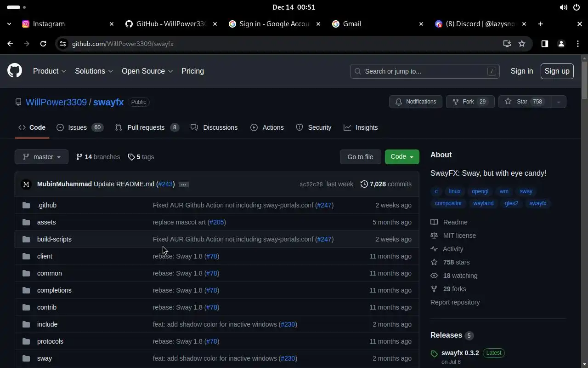Switch to the Insights tab
The height and width of the screenshot is (368, 588).
pyautogui.click(x=361, y=127)
